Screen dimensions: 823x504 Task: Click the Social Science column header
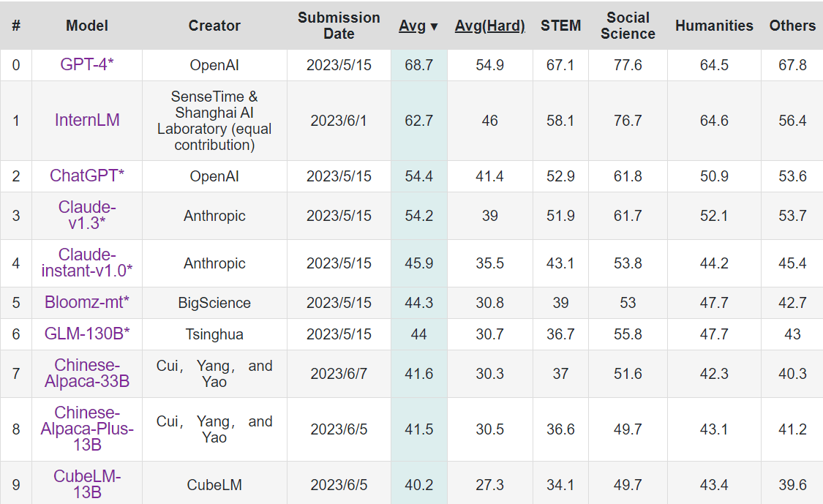pos(628,26)
